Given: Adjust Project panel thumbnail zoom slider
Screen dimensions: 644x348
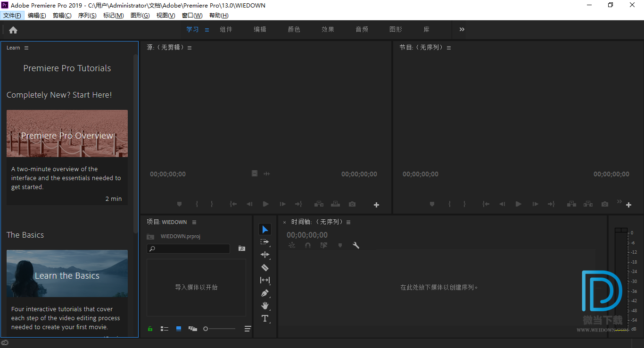Looking at the screenshot, I should tap(219, 329).
